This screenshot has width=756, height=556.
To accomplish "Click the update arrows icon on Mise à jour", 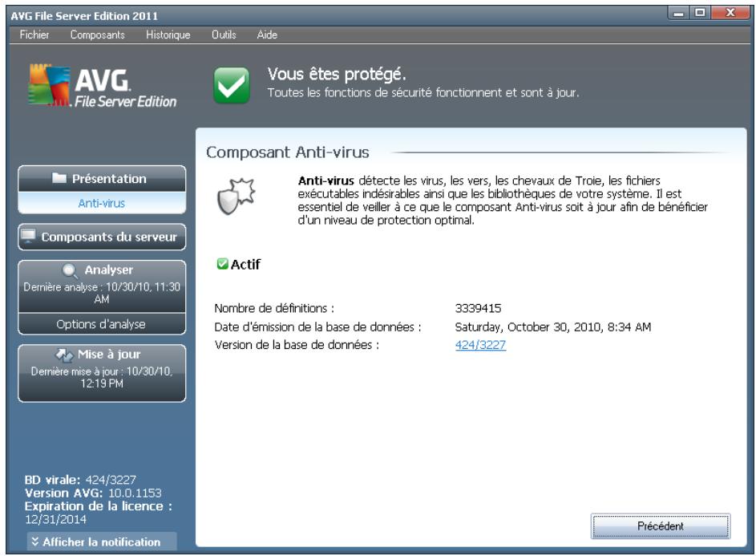I will [x=64, y=355].
